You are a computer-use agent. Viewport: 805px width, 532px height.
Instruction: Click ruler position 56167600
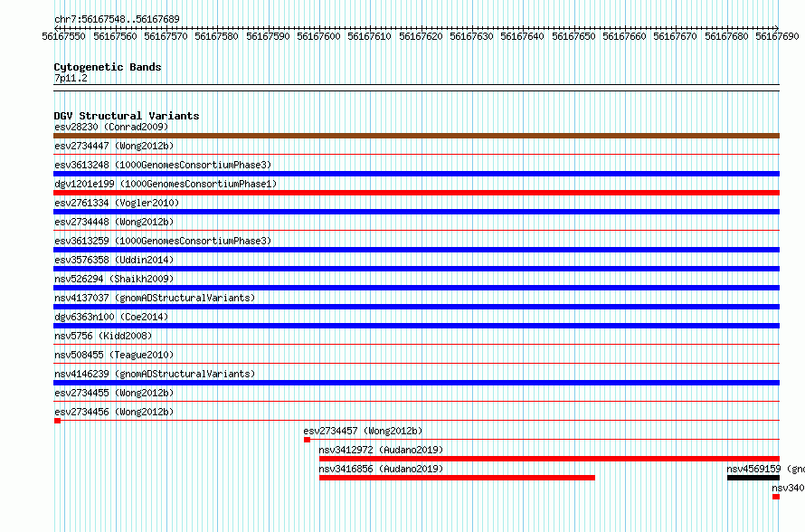pyautogui.click(x=318, y=36)
